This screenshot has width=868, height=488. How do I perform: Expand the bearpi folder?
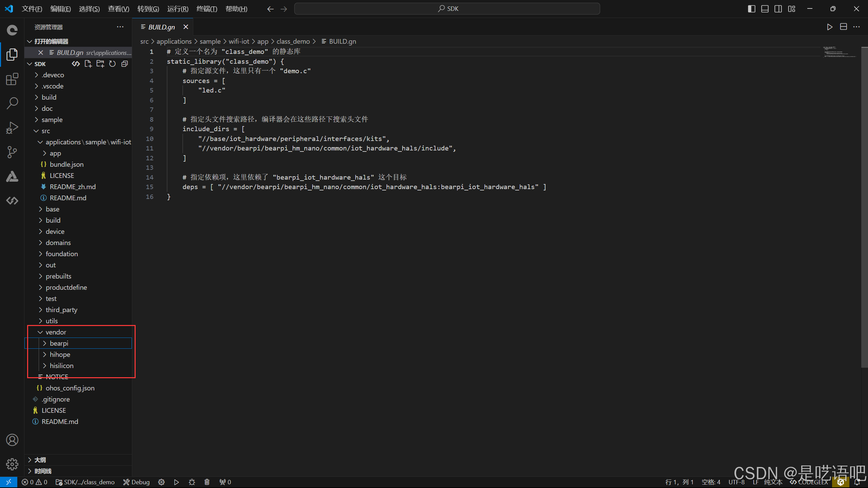[x=59, y=343]
